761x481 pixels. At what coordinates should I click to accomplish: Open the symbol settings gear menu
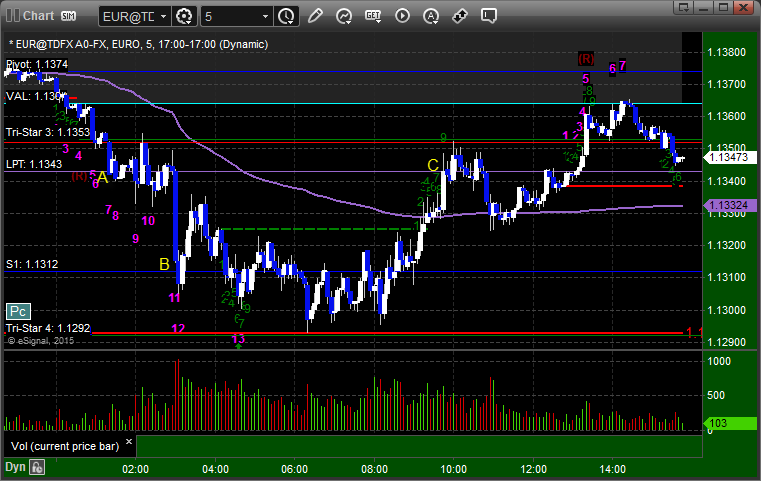[184, 17]
